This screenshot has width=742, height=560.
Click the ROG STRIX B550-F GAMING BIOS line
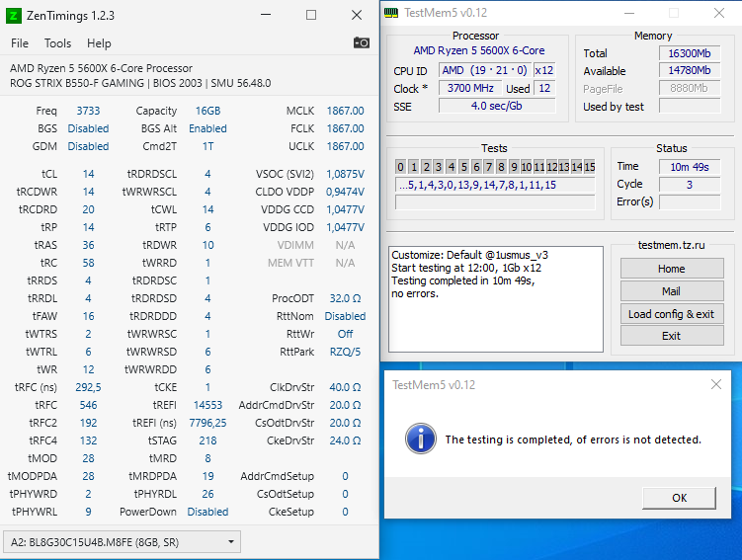[140, 83]
